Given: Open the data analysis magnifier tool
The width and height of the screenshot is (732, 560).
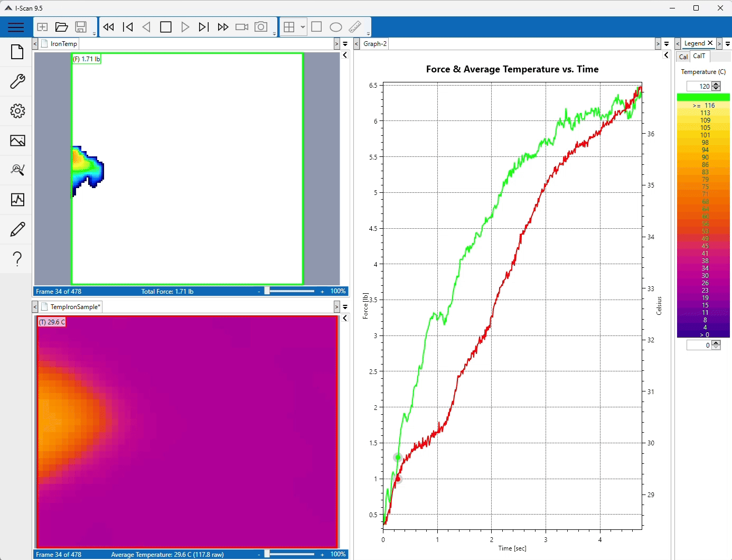Looking at the screenshot, I should click(17, 170).
